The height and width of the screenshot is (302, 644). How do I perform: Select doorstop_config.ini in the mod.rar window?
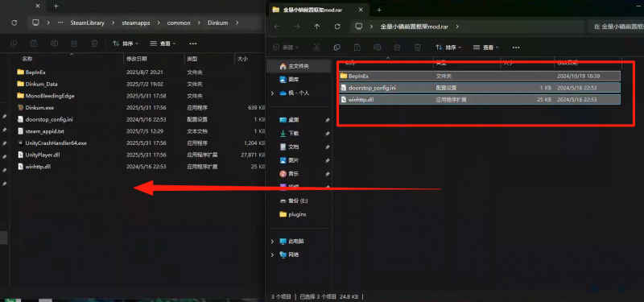[479, 88]
